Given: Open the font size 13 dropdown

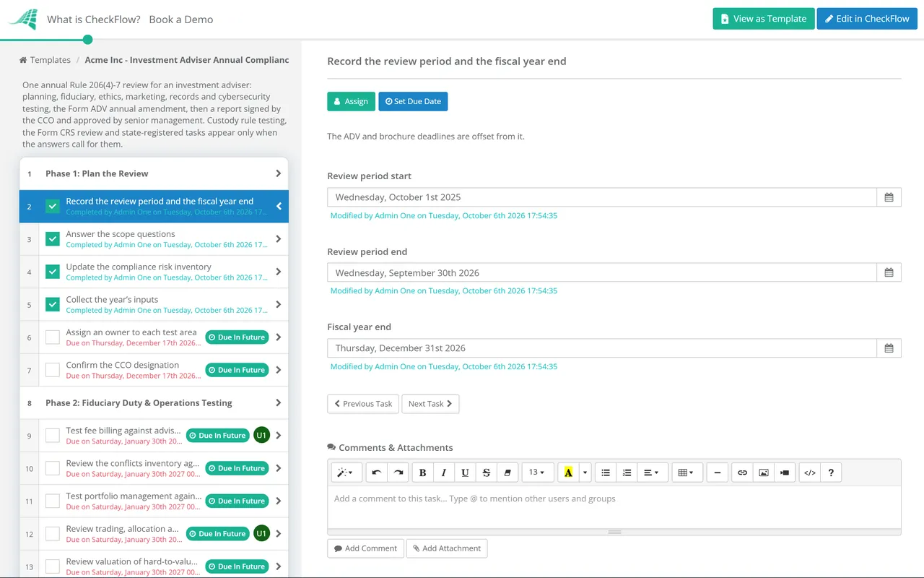Looking at the screenshot, I should 537,473.
